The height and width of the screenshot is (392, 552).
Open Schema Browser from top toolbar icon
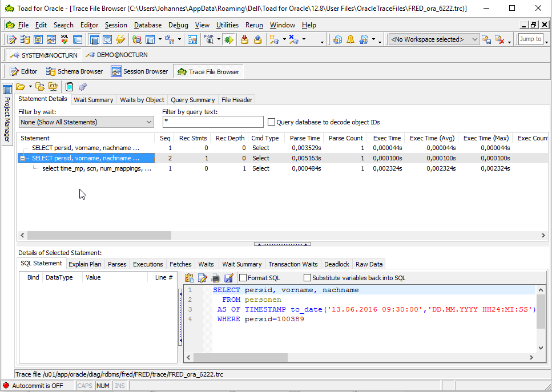25,39
